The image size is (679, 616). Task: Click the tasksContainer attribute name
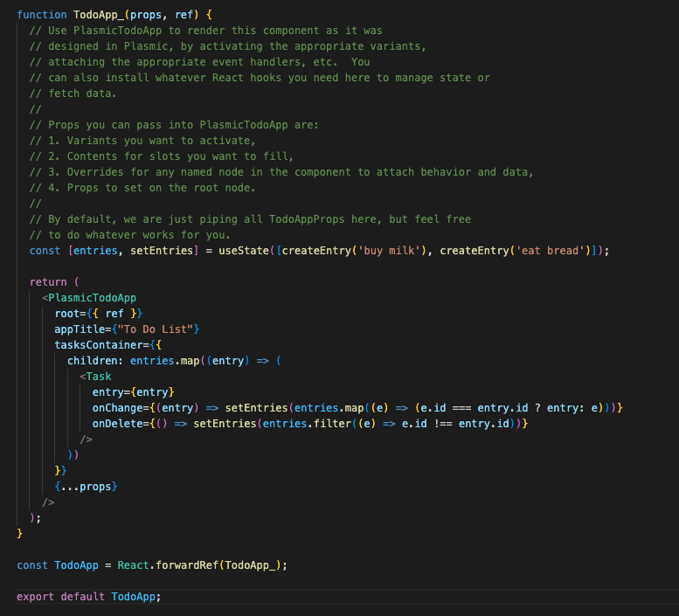pos(98,345)
